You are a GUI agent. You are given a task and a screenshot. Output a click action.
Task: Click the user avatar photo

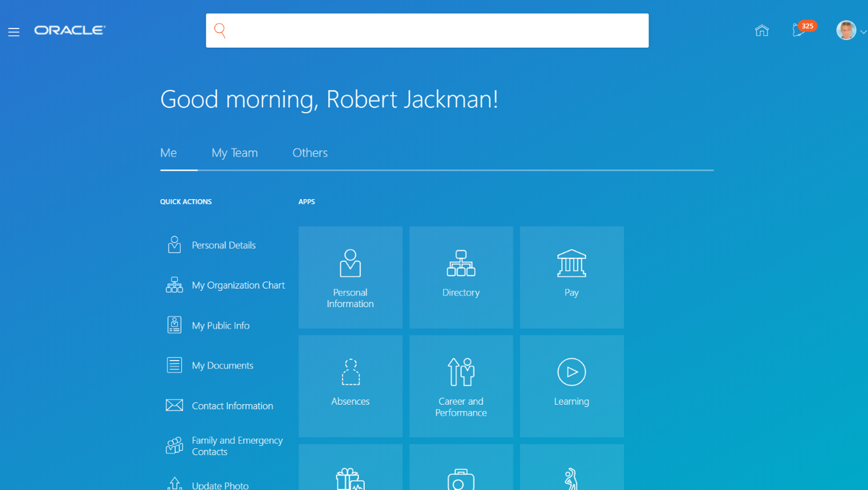point(846,30)
